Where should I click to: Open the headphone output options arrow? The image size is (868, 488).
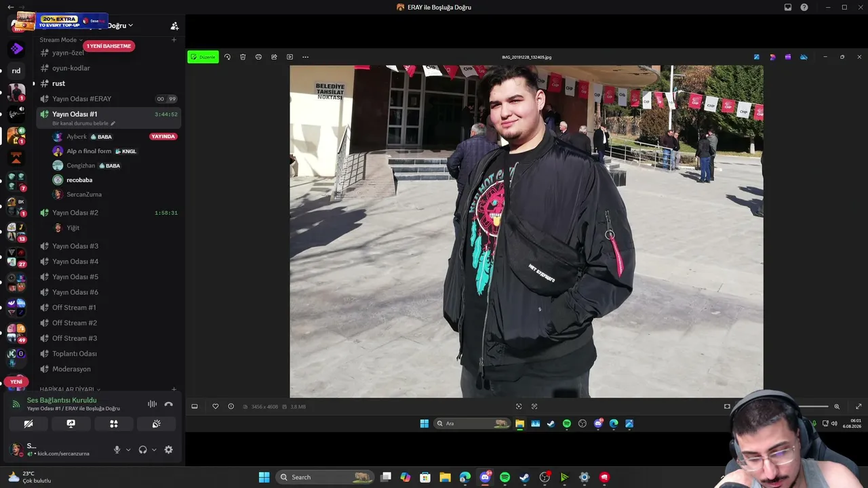[x=154, y=449]
